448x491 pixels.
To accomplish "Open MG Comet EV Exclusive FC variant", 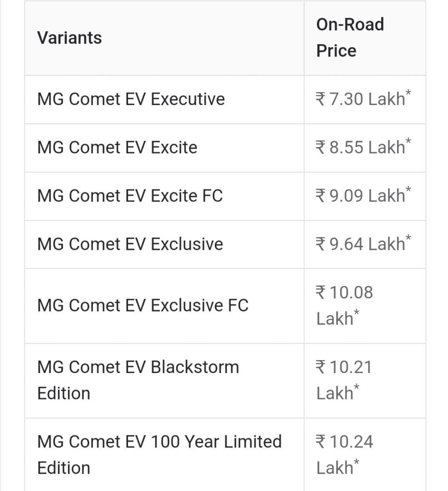I will point(142,305).
